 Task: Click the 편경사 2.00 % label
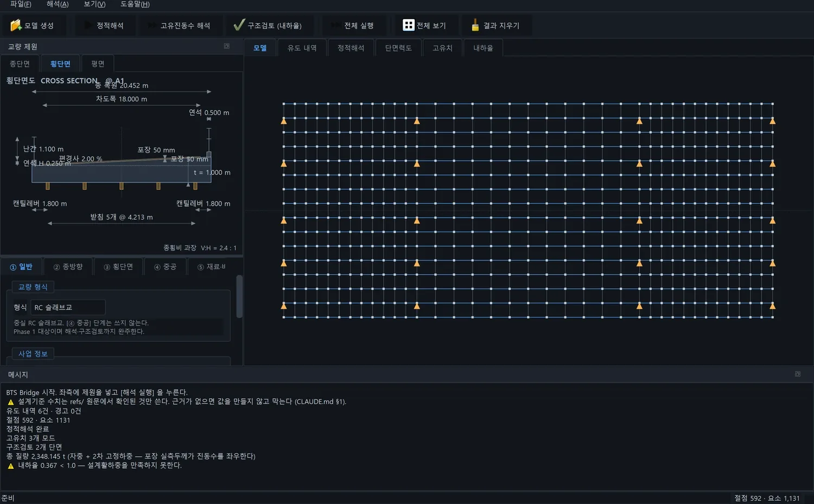point(80,158)
